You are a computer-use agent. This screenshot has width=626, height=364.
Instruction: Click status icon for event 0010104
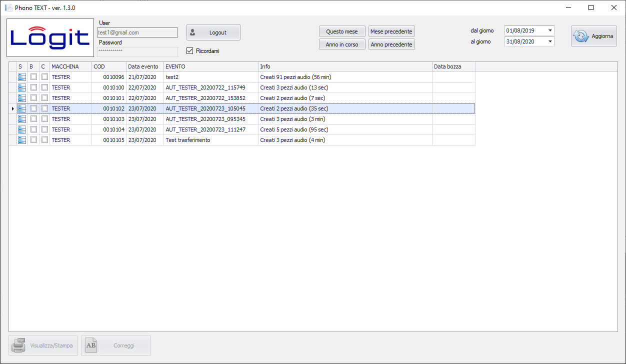22,129
